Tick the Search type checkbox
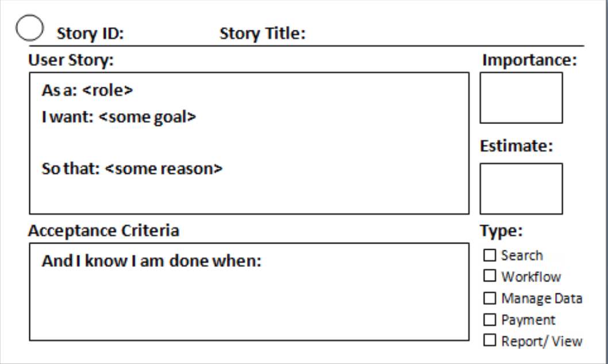This screenshot has height=364, width=608. point(490,255)
